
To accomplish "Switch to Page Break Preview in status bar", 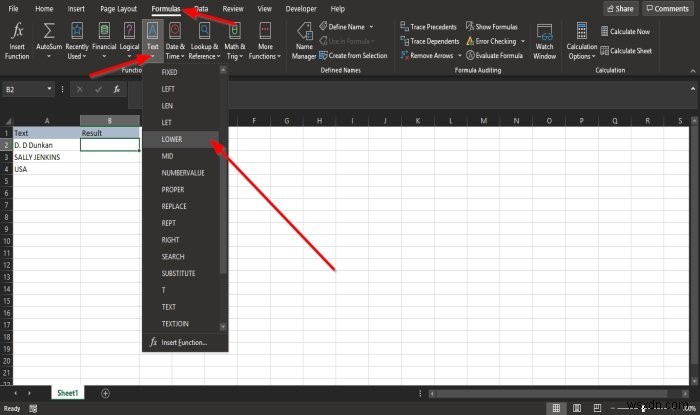I will click(597, 408).
